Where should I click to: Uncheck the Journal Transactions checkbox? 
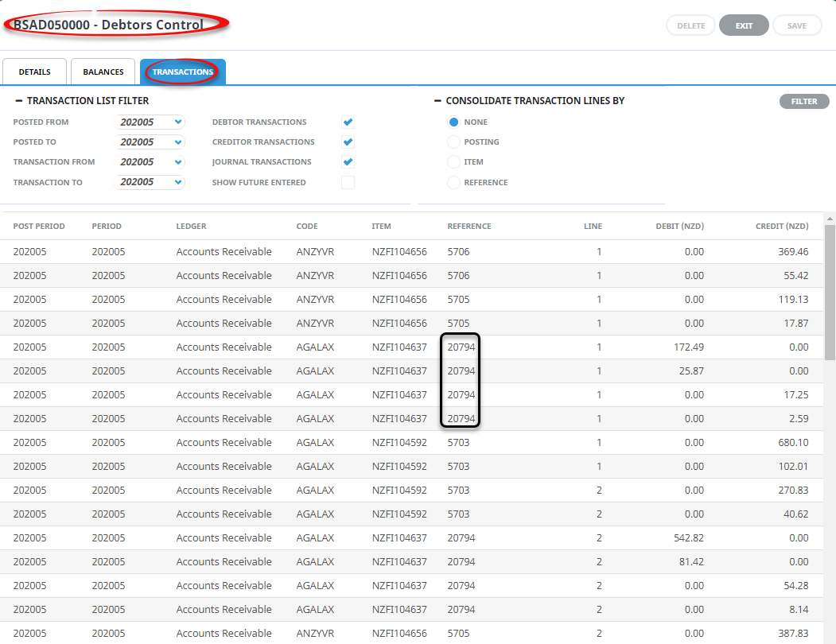348,162
